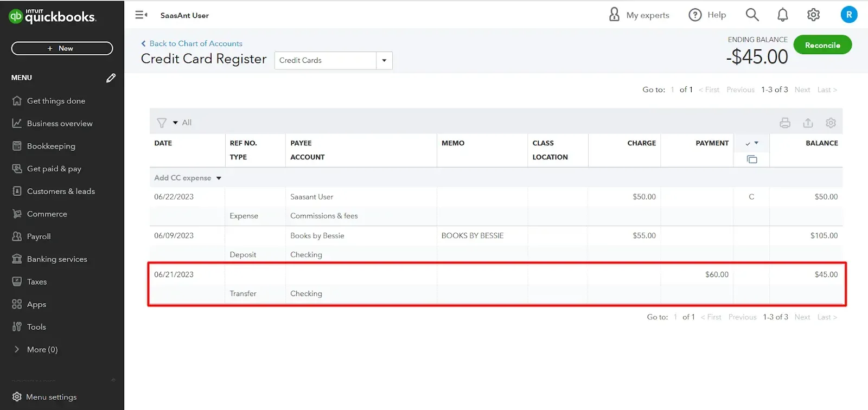The width and height of the screenshot is (868, 410).
Task: Click the Commerce icon in sidebar
Action: [17, 214]
